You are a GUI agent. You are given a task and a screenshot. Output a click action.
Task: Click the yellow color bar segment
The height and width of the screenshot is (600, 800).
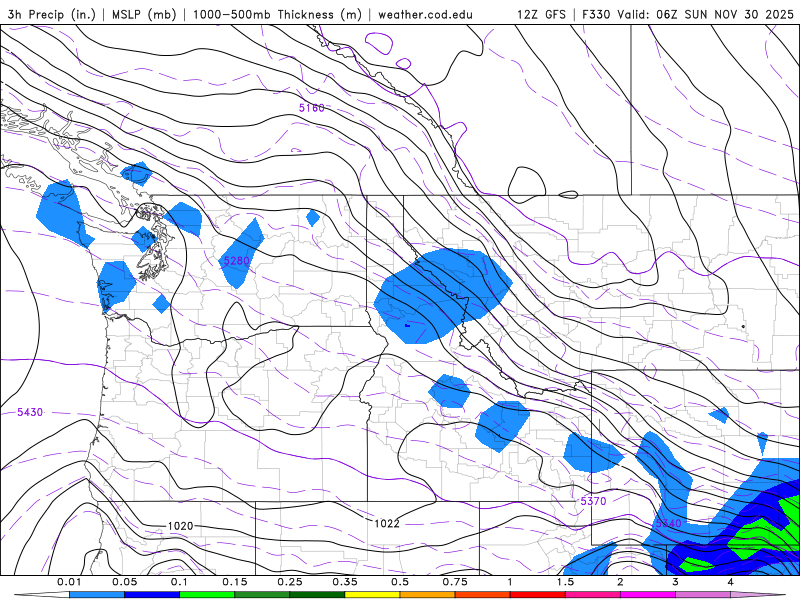click(x=372, y=595)
